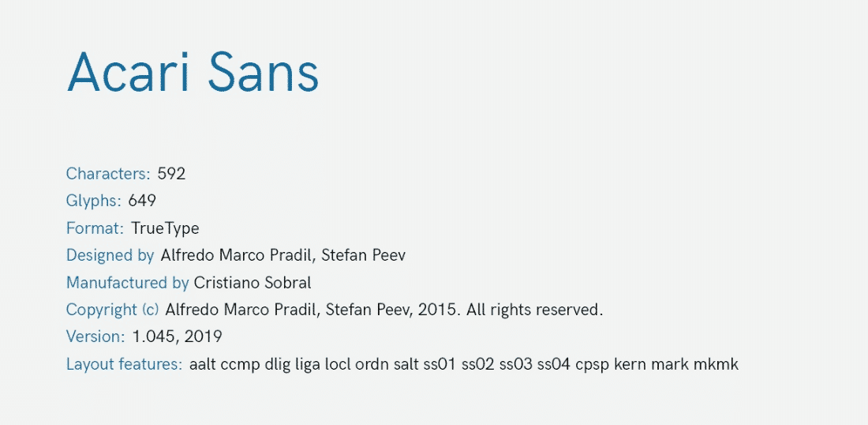The height and width of the screenshot is (425, 868).
Task: Select the 649 glyphs count value
Action: click(x=142, y=201)
